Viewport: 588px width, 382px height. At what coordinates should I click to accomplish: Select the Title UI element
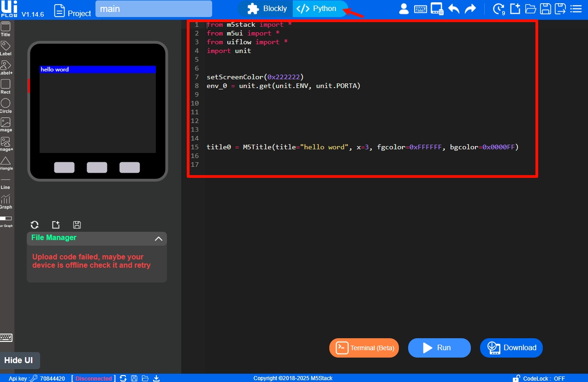[6, 29]
